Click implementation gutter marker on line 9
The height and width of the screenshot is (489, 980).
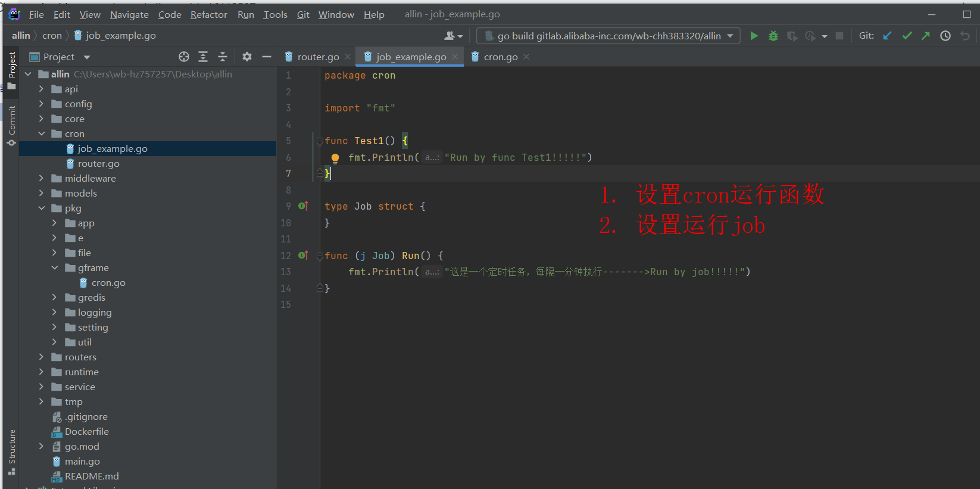click(303, 206)
